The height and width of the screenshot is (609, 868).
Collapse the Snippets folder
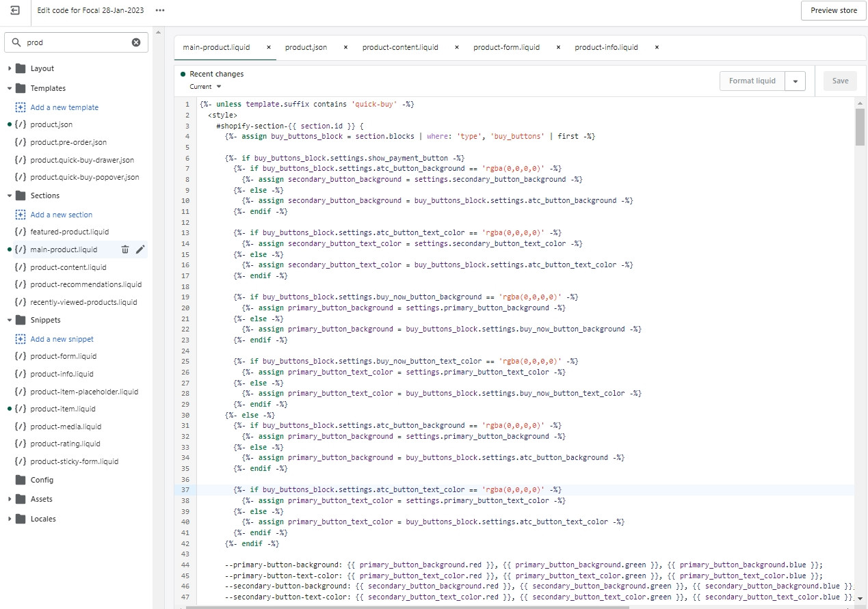[10, 320]
